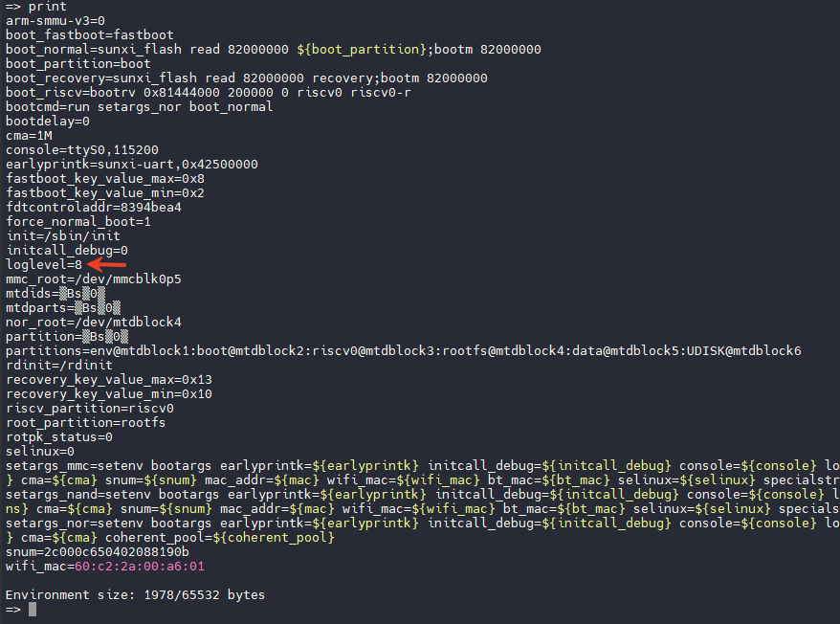Click the yellow ${coherent_pool} variable

(x=274, y=537)
